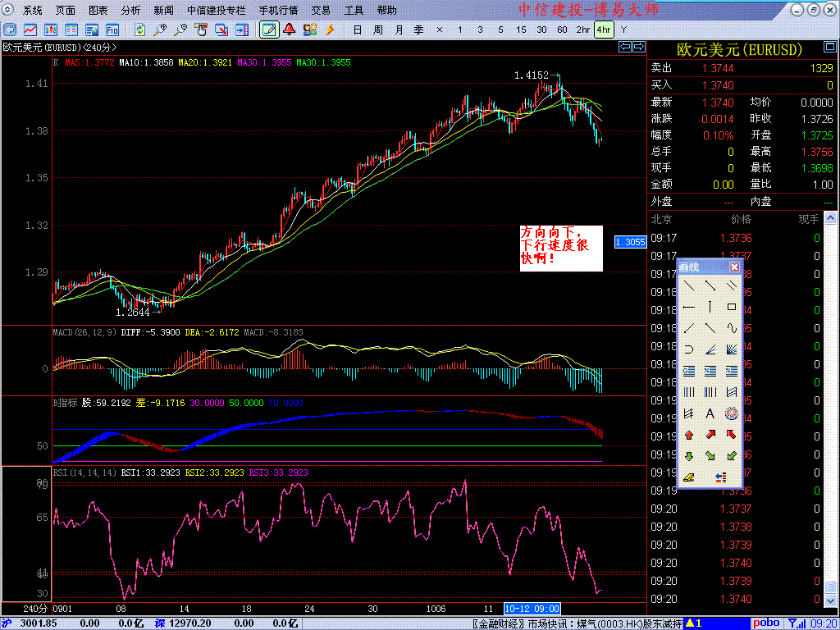
Task: Select the horizontal line segment tool
Action: (x=689, y=307)
